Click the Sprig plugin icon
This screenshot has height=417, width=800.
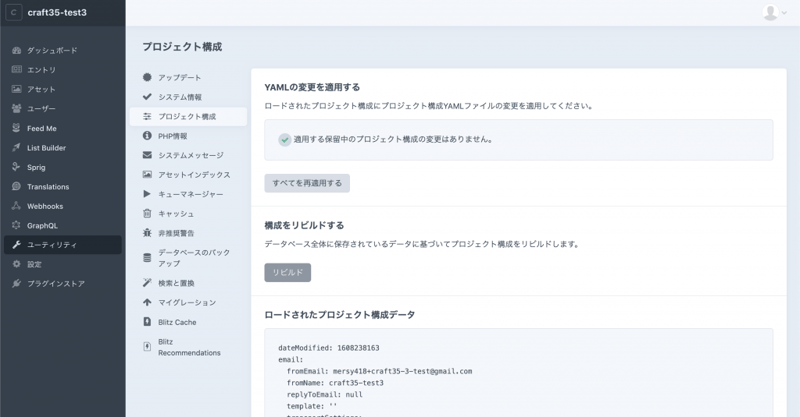pyautogui.click(x=17, y=167)
